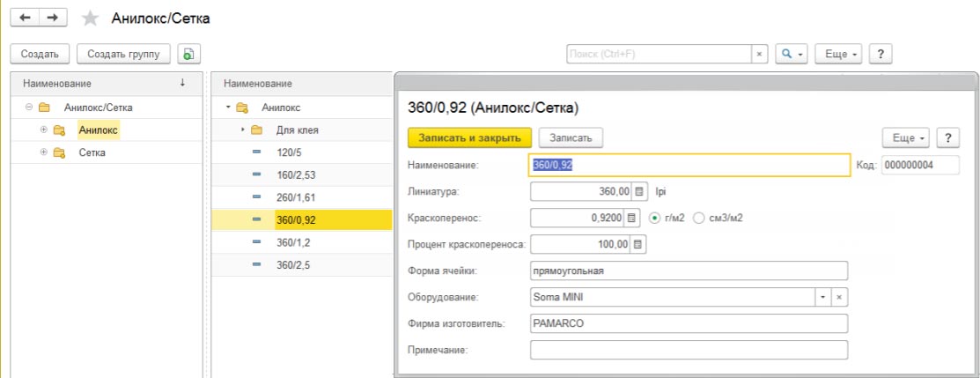Select the 120/5 row
Screen dimensions: 980x378
pos(302,152)
